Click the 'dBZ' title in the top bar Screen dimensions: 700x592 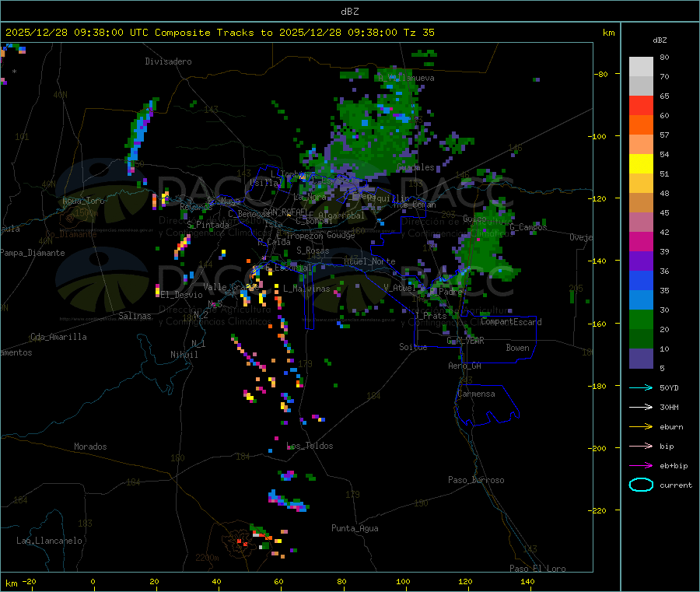point(349,12)
